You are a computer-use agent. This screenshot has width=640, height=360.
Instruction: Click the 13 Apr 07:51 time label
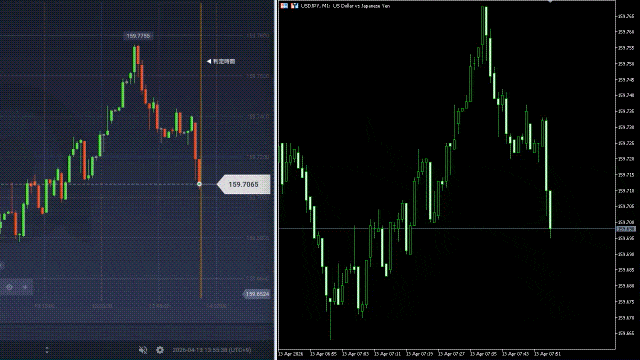[x=547, y=354]
